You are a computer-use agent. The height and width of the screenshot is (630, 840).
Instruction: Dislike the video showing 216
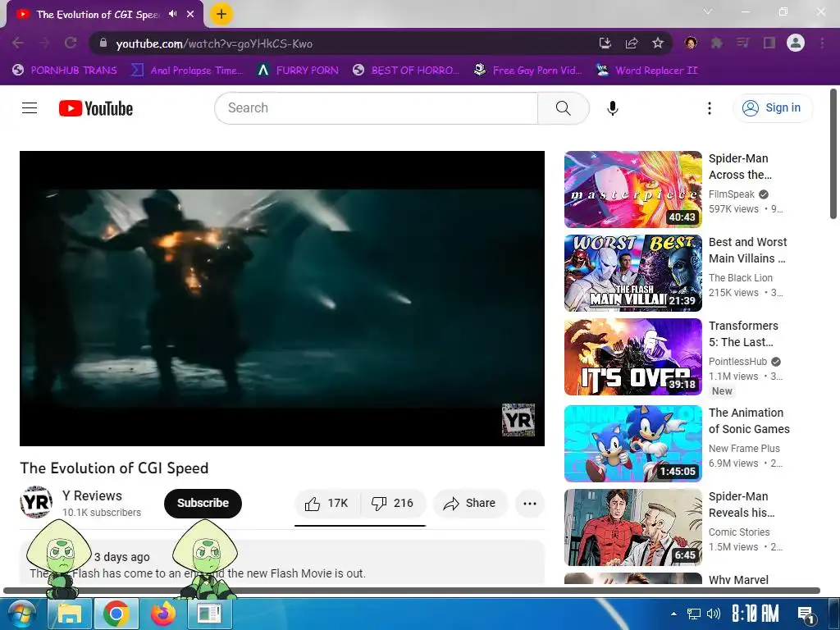(x=393, y=504)
